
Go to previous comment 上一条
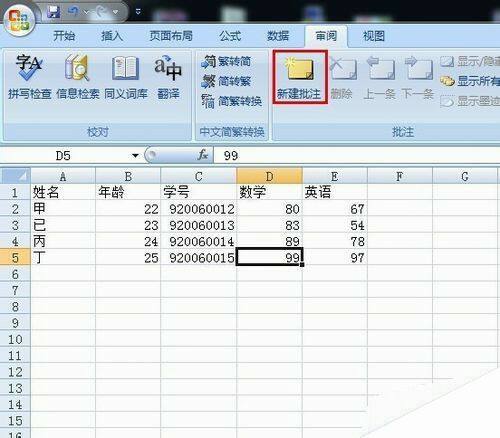tap(379, 78)
